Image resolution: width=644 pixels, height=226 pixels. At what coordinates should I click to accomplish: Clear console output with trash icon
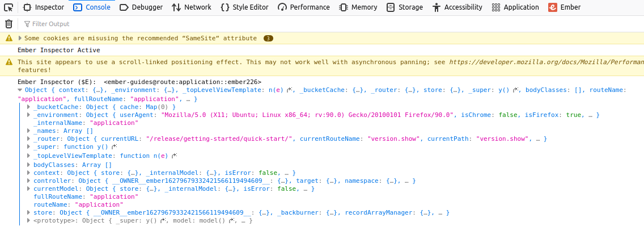[x=9, y=24]
